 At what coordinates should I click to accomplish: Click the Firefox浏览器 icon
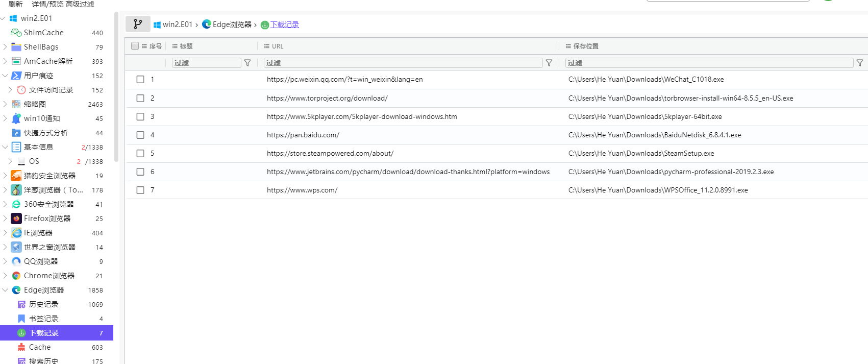coord(16,219)
